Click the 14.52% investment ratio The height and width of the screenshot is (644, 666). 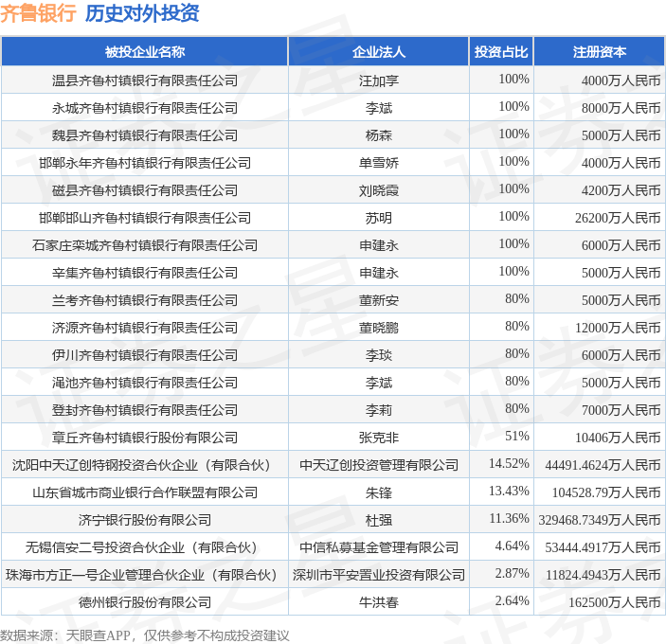click(509, 463)
